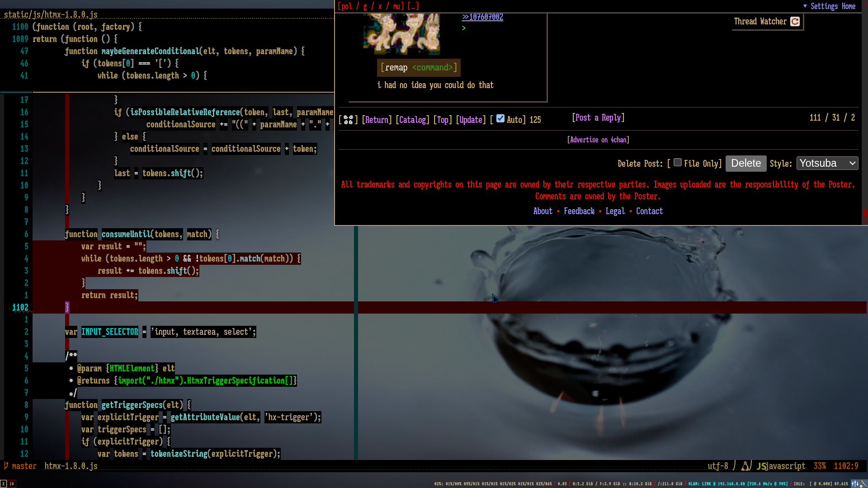
Task: Expand the Settings dropdown arrow
Action: point(805,6)
